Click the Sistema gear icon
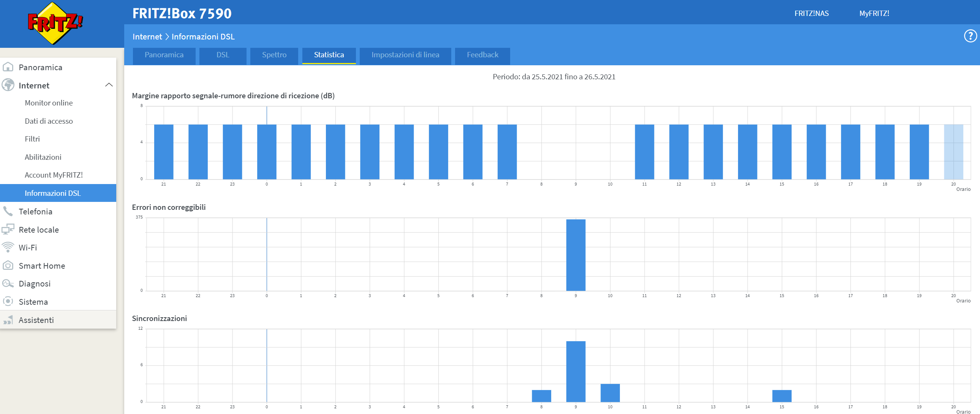The width and height of the screenshot is (980, 414). click(8, 301)
